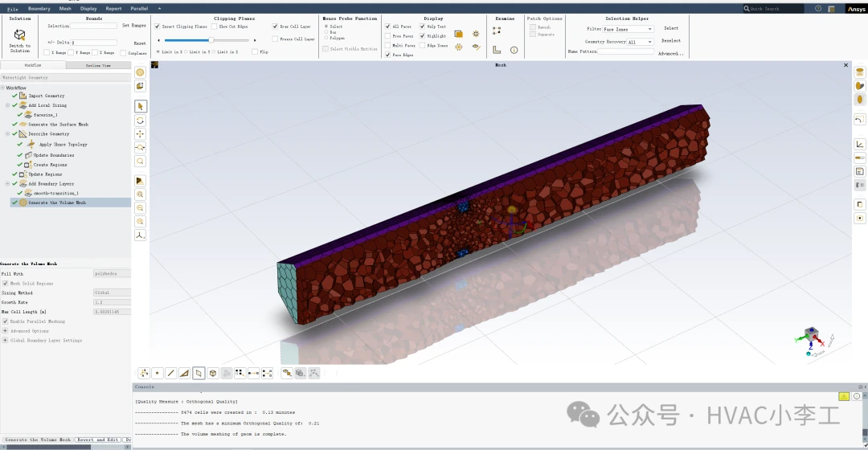Click the Select button in Selection Helper
This screenshot has height=450, width=868.
pos(671,28)
